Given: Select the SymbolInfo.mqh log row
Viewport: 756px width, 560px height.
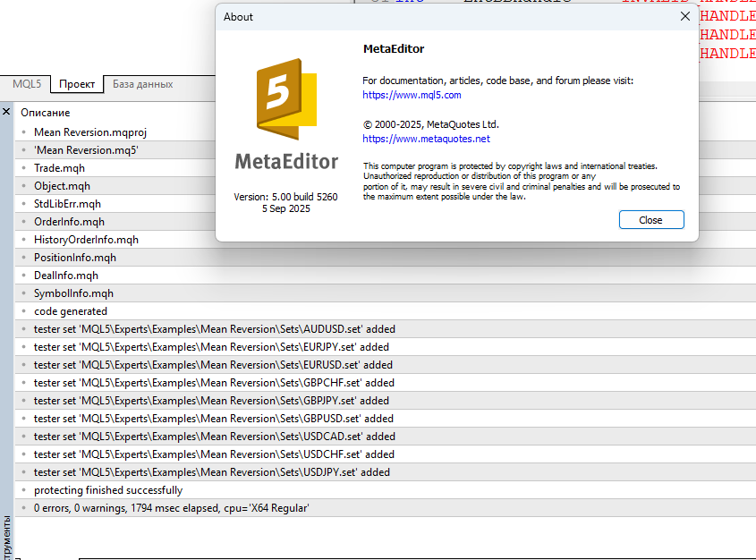Looking at the screenshot, I should pyautogui.click(x=386, y=293).
